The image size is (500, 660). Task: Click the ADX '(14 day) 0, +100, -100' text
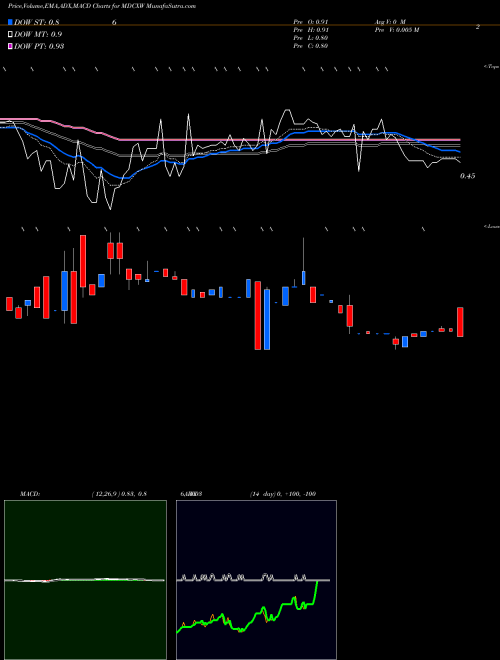(x=283, y=494)
